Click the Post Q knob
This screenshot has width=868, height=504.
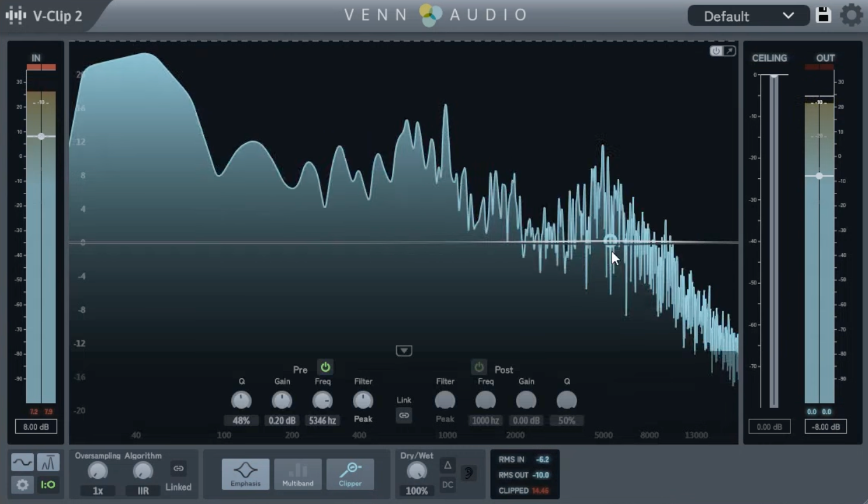[567, 401]
